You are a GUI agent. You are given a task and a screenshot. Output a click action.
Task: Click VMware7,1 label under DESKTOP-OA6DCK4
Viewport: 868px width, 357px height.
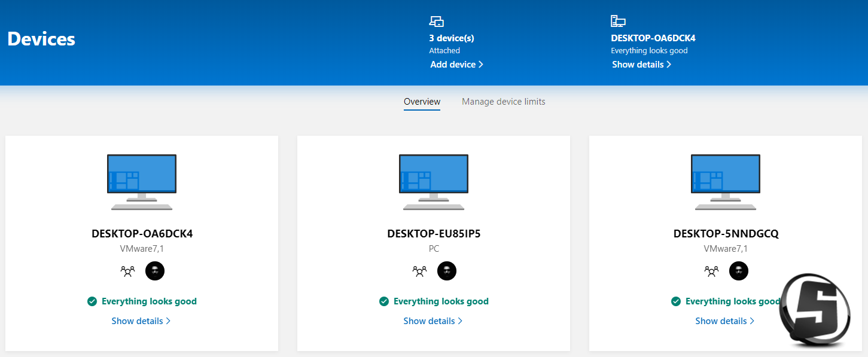[142, 249]
